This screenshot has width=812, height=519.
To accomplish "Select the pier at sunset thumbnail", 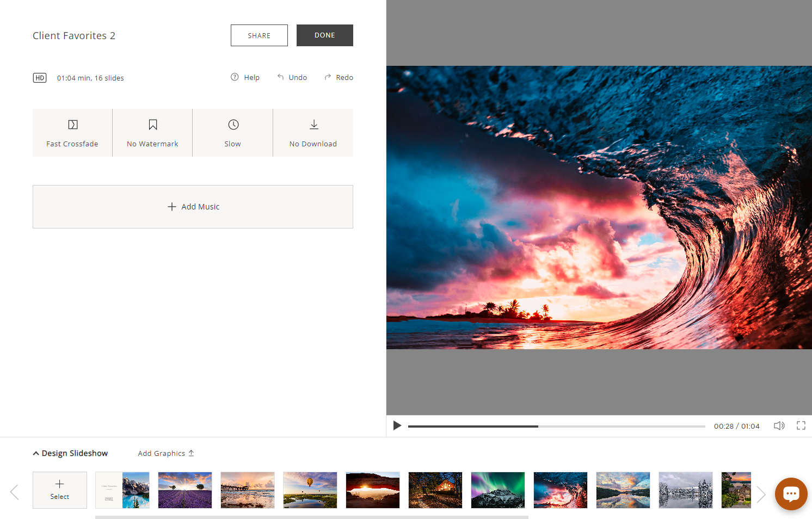I will click(248, 490).
